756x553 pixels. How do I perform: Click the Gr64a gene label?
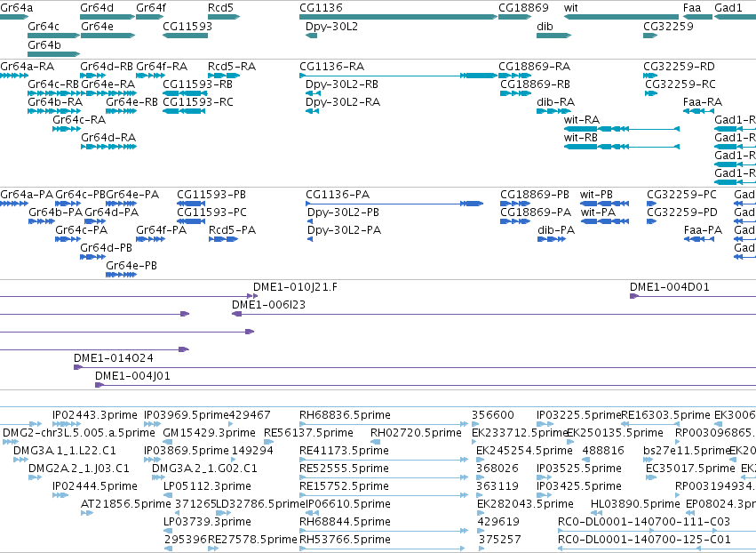pos(16,8)
